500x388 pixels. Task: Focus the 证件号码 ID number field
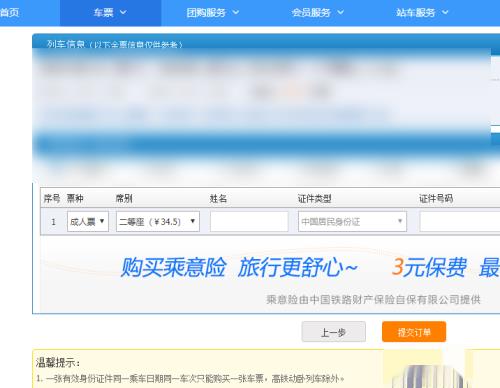tap(460, 221)
